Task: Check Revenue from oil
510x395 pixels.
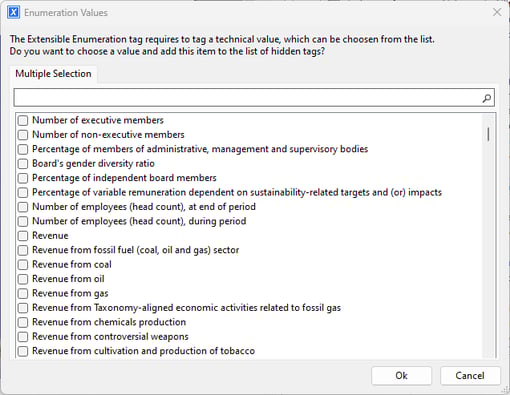Action: [23, 279]
